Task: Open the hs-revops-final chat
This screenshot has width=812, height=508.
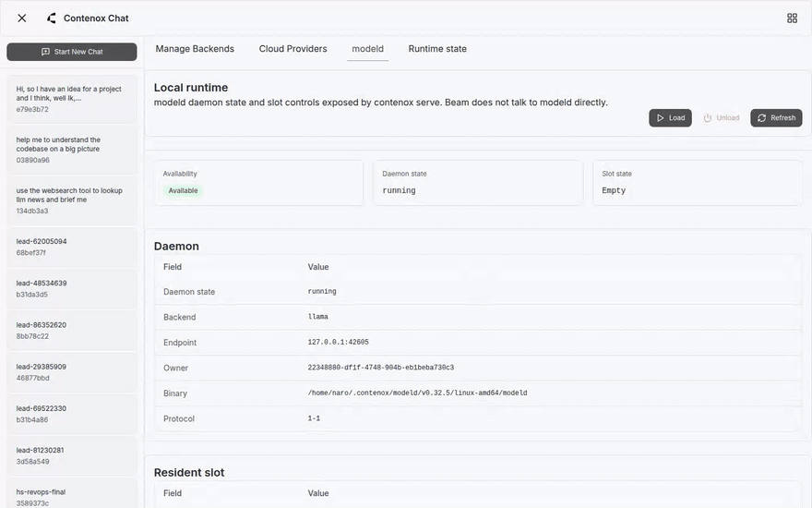Action: click(71, 495)
